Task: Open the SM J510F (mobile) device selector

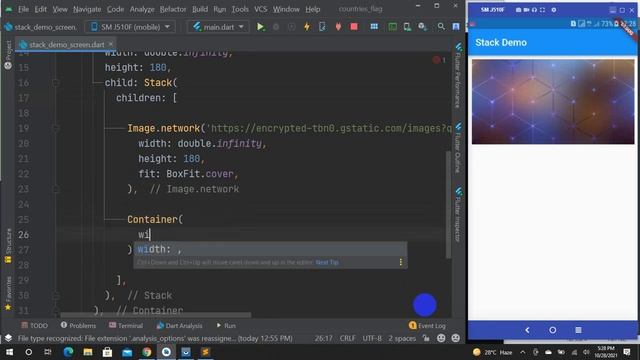Action: point(131,27)
